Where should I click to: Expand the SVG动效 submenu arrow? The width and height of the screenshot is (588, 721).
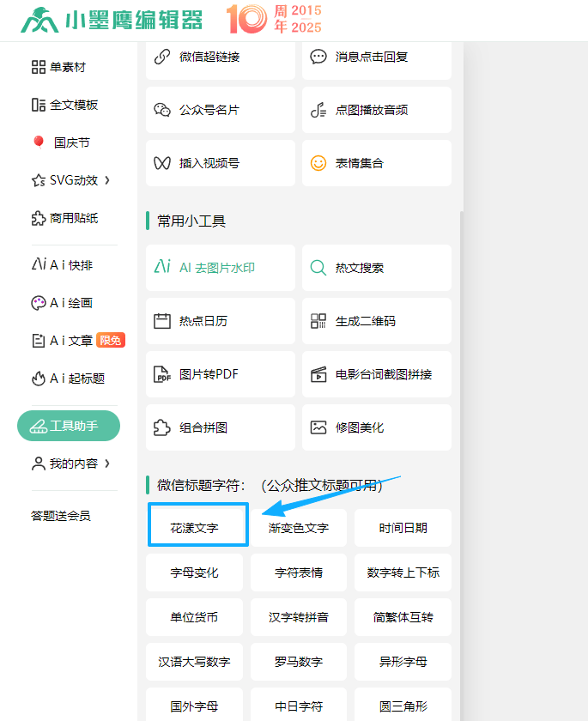[107, 180]
